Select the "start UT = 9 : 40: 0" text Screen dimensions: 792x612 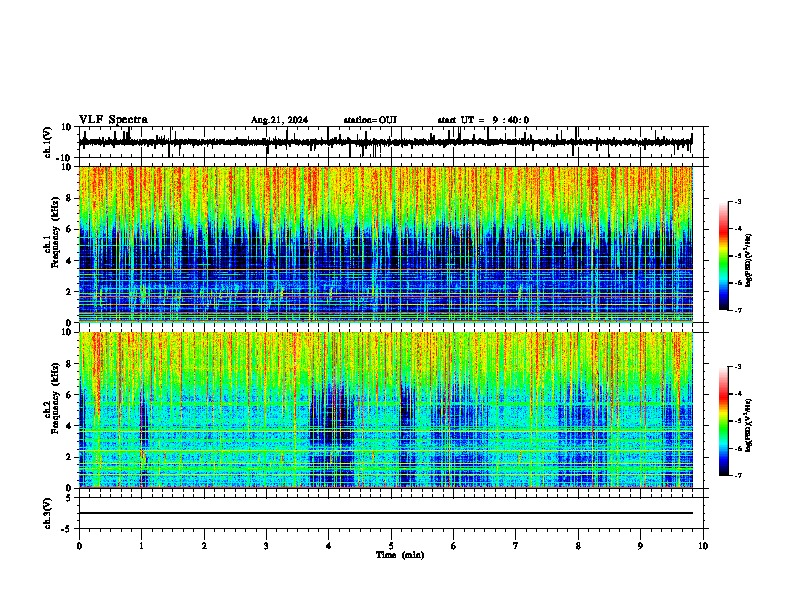[483, 120]
